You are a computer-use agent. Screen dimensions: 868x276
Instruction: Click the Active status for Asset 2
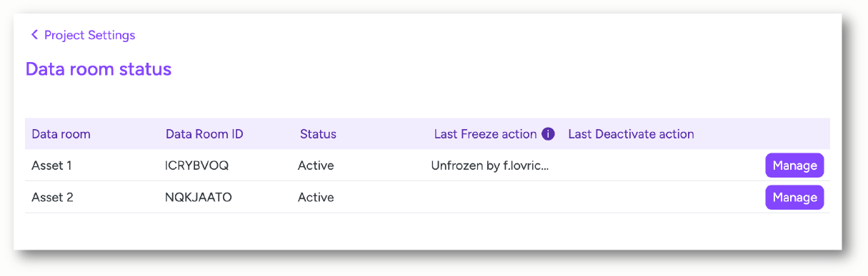pos(316,198)
